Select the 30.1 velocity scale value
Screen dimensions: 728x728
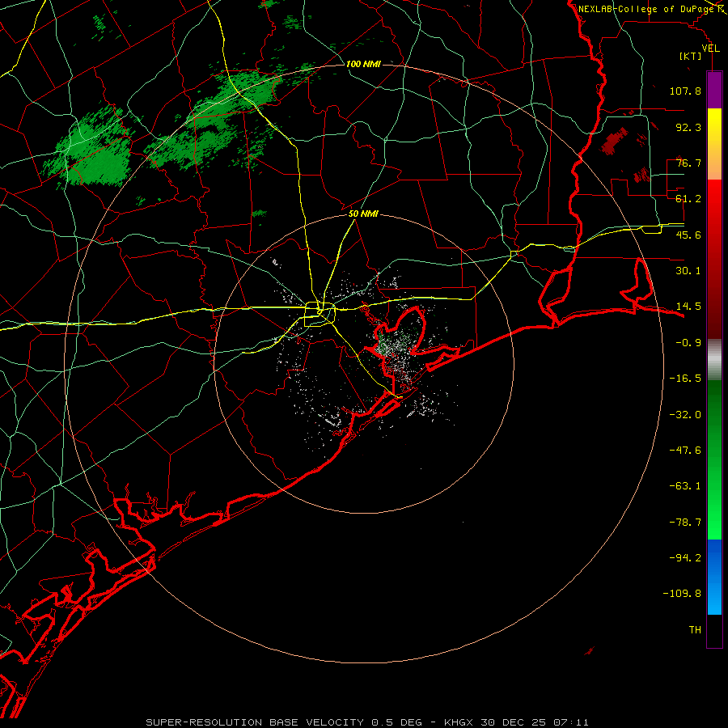[688, 271]
